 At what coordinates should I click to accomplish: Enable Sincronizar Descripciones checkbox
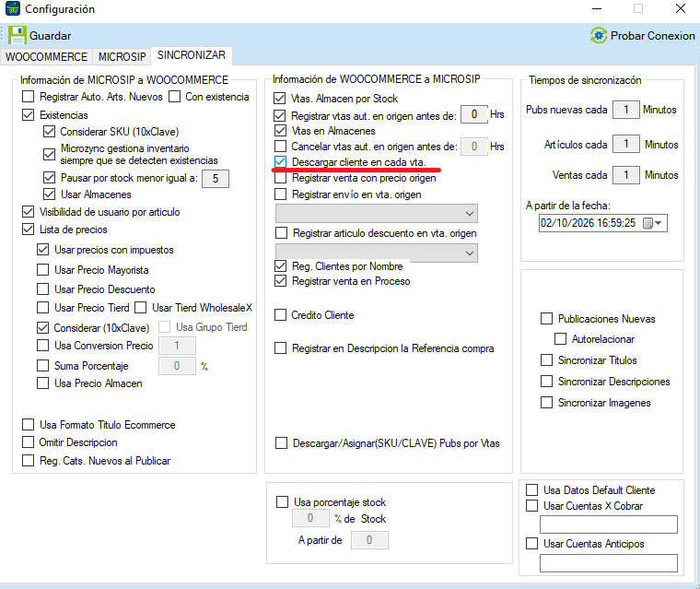pyautogui.click(x=546, y=381)
